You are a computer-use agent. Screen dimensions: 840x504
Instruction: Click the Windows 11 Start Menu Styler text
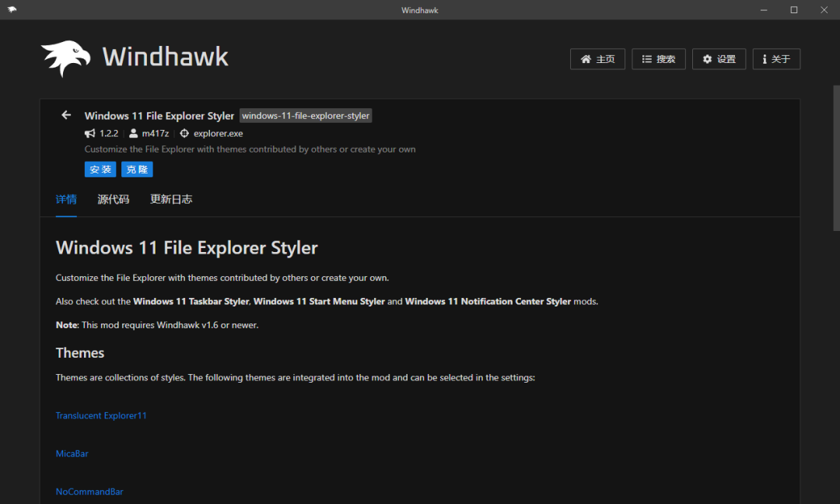click(320, 302)
